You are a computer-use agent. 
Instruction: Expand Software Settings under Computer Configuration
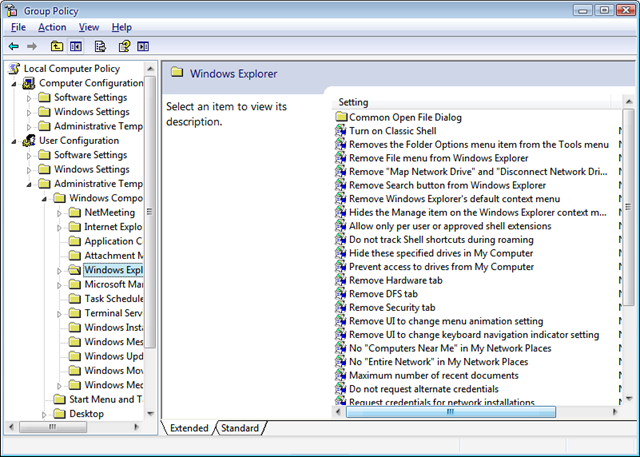(29, 98)
